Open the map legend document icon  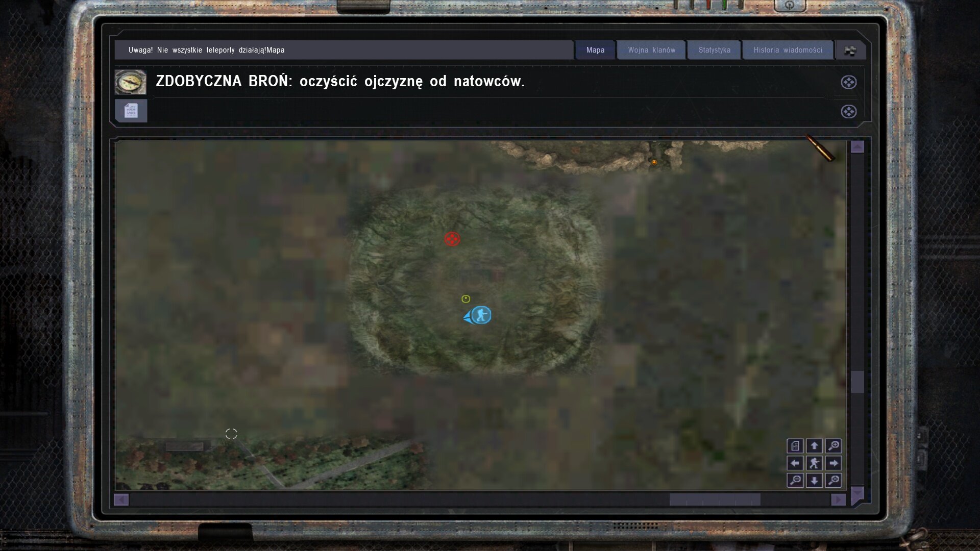pos(795,446)
